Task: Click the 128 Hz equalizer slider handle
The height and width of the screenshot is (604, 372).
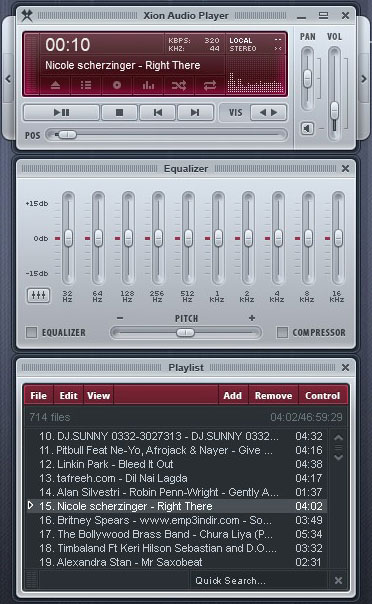Action: [x=128, y=238]
